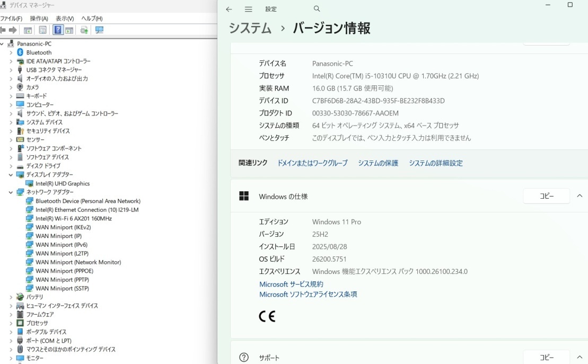Collapse the ディスプレイ アダプター node
This screenshot has width=588, height=364.
(x=11, y=175)
